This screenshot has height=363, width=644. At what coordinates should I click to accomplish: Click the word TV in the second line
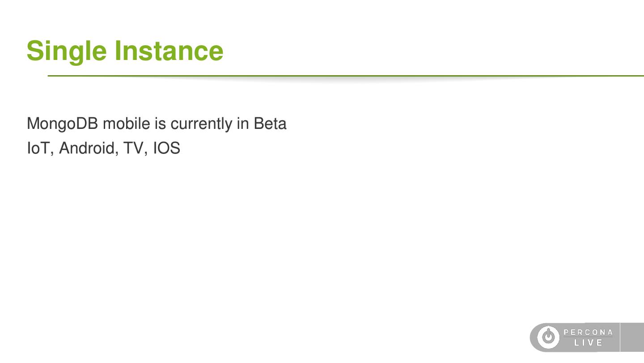[133, 148]
